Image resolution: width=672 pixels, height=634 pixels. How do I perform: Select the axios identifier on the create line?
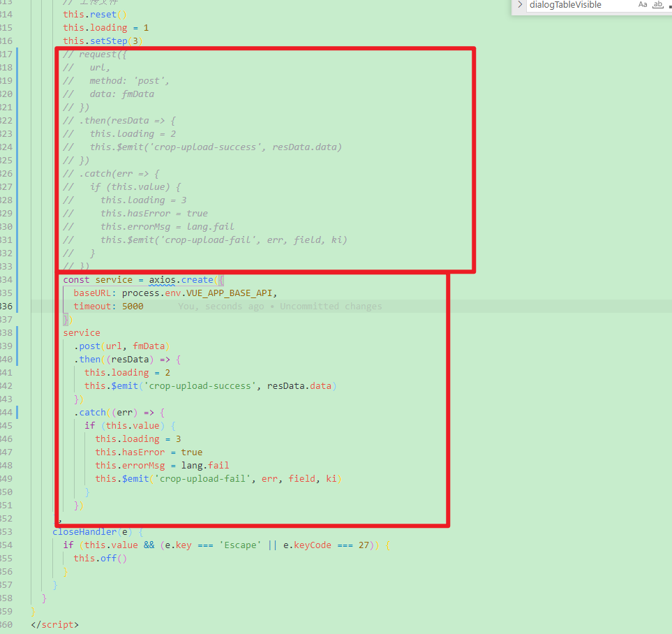161,279
